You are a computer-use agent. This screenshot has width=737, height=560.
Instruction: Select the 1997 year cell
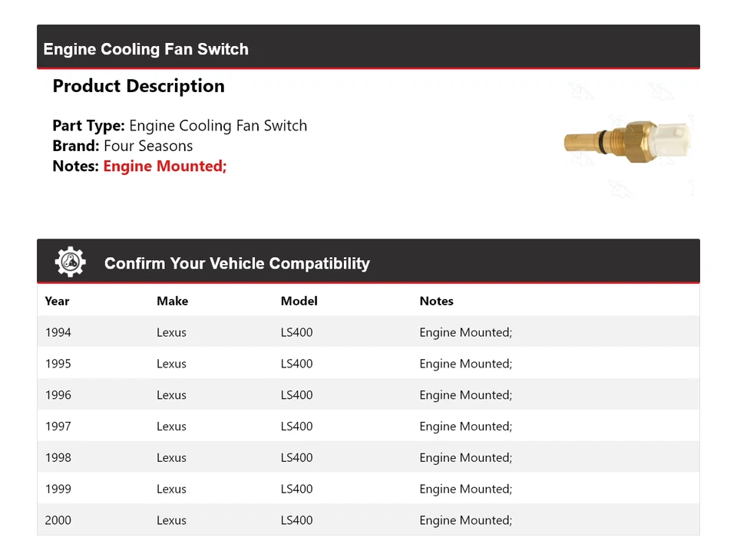58,427
